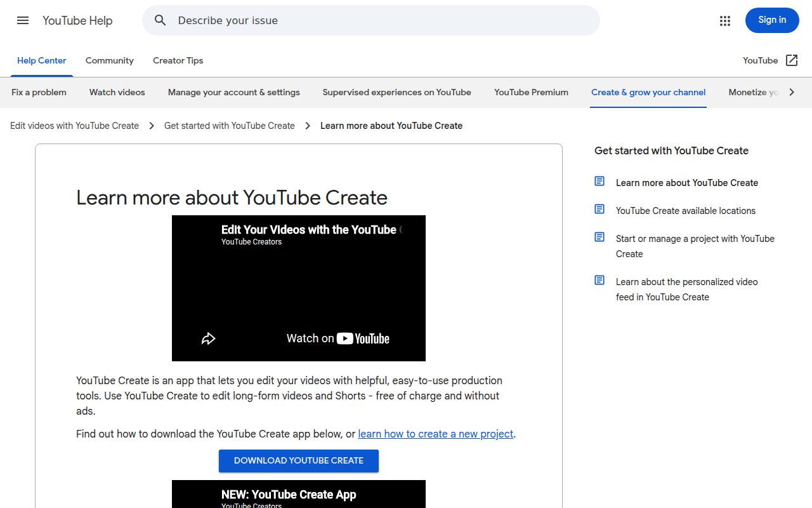The width and height of the screenshot is (812, 508).
Task: Open NEW: YouTube Create App video title
Action: point(289,495)
